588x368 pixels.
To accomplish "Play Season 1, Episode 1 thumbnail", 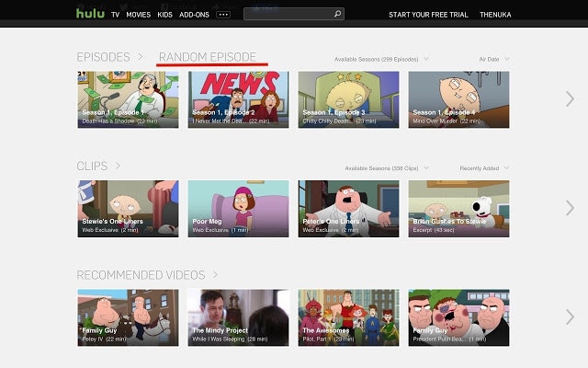I will coord(128,99).
